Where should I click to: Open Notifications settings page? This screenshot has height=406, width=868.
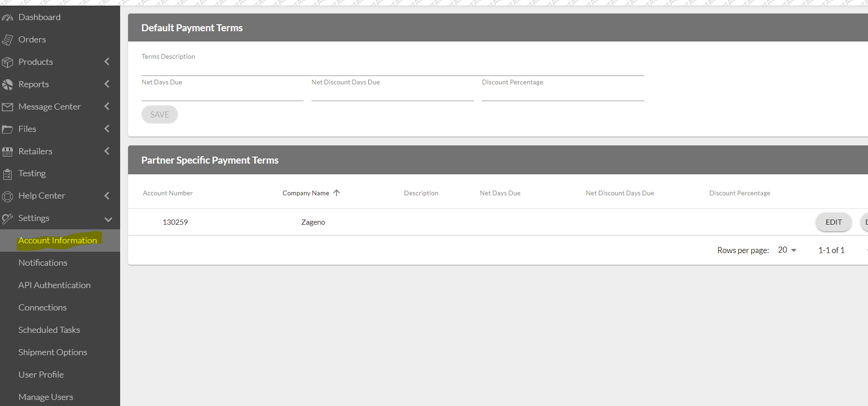pyautogui.click(x=43, y=263)
